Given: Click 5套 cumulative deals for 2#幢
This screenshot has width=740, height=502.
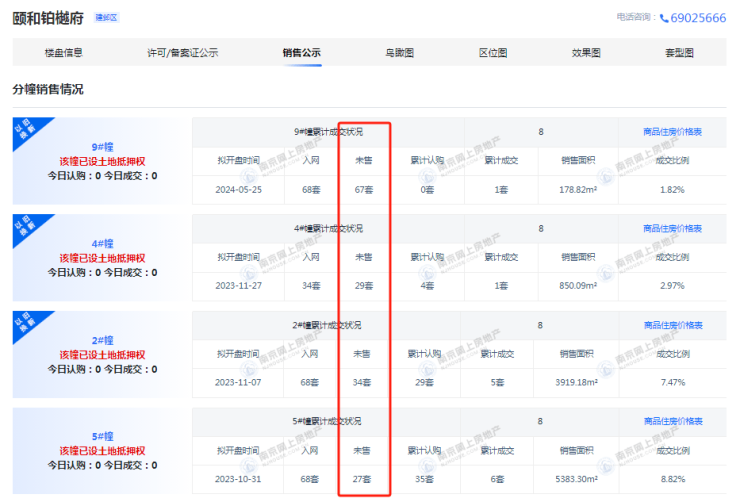Looking at the screenshot, I should (497, 382).
